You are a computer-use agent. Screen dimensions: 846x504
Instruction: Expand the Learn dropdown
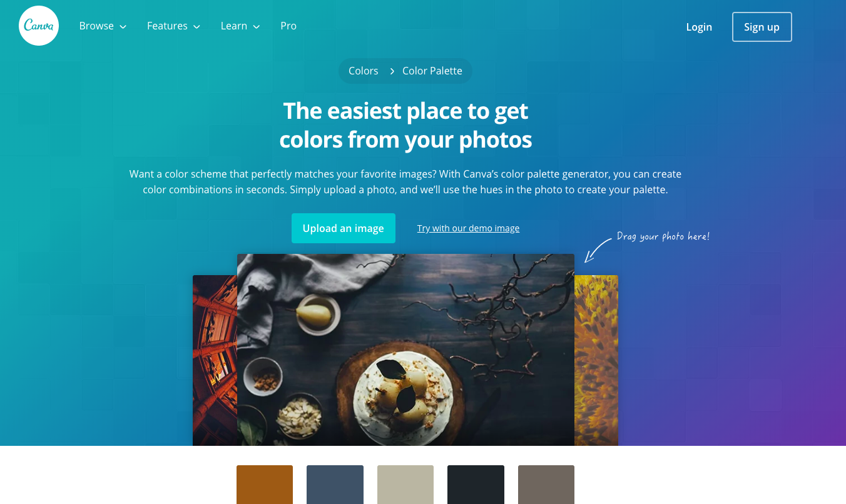click(240, 26)
